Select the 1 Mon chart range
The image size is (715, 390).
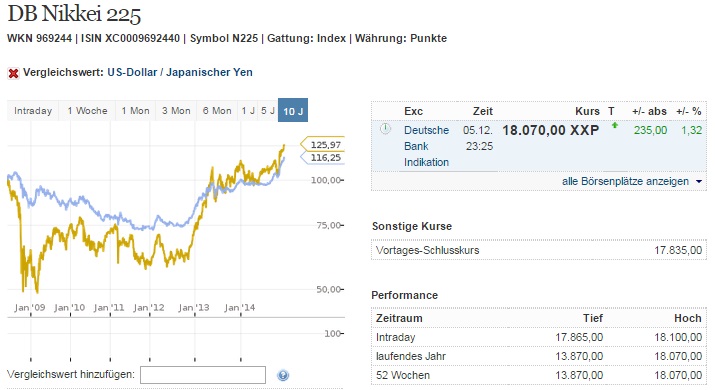tap(135, 111)
